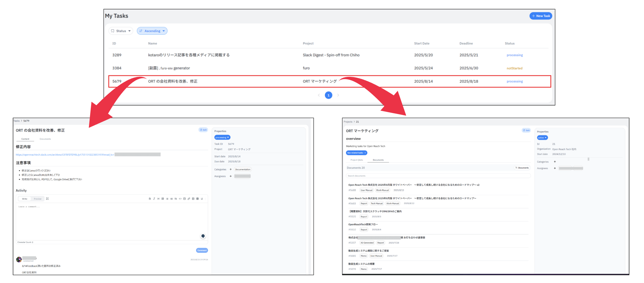Open the Status filter dropdown in My Tasks
644x283 pixels.
coord(121,31)
